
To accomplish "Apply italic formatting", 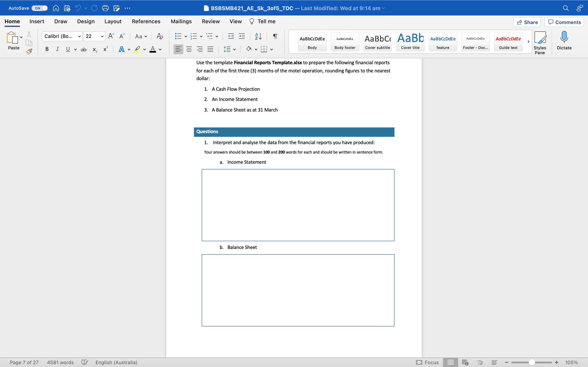I will coord(57,49).
